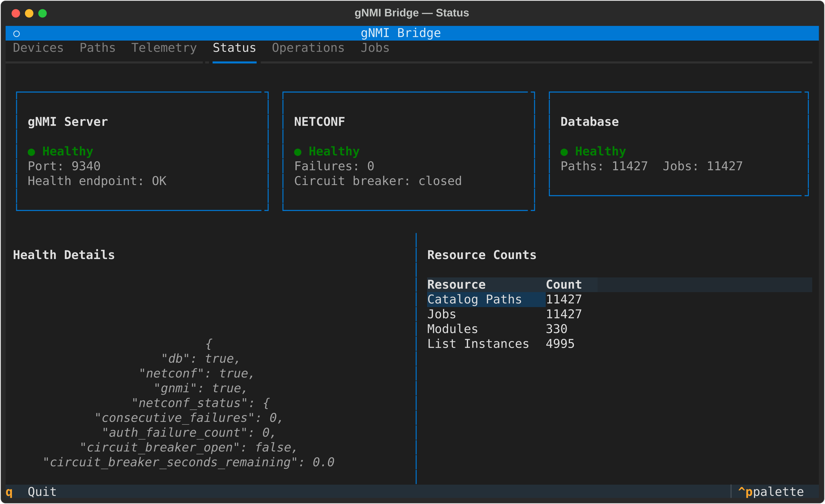Click Quit in the footer

[42, 492]
